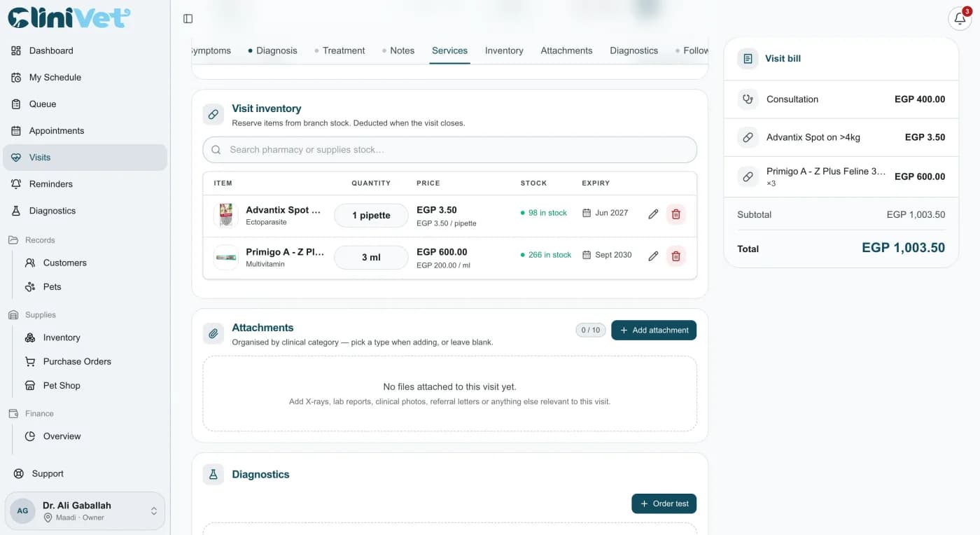Image resolution: width=980 pixels, height=535 pixels.
Task: Delete the Primigo A - Z item with trash icon
Action: (x=675, y=256)
